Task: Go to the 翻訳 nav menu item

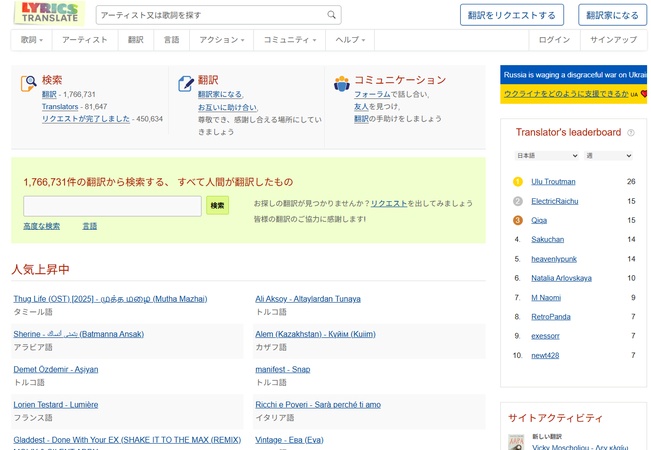Action: tap(136, 40)
